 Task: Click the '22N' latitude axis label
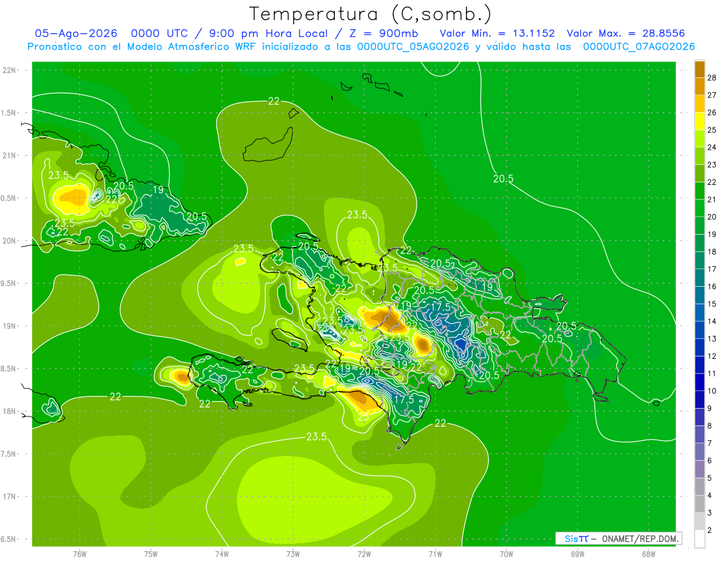click(8, 70)
